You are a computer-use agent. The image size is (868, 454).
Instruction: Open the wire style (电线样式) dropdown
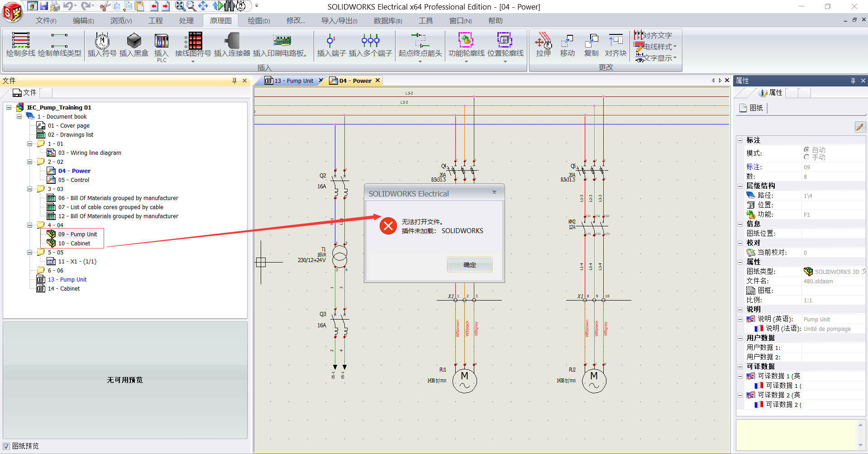click(675, 47)
